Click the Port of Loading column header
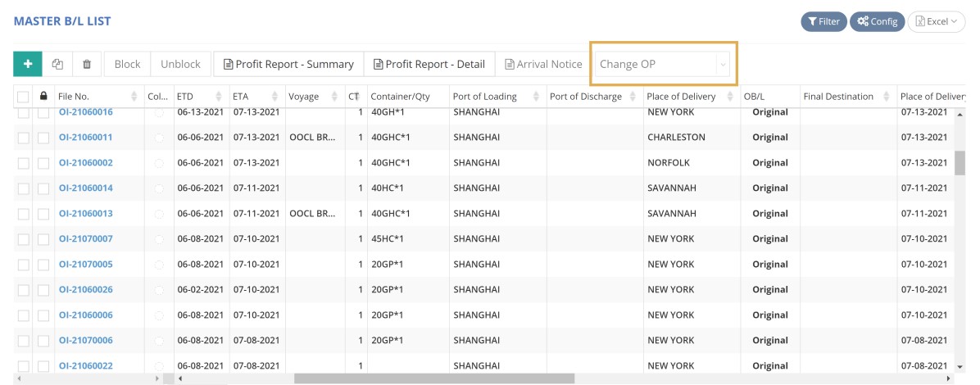Viewport: 980px width, 385px height. pyautogui.click(x=485, y=97)
